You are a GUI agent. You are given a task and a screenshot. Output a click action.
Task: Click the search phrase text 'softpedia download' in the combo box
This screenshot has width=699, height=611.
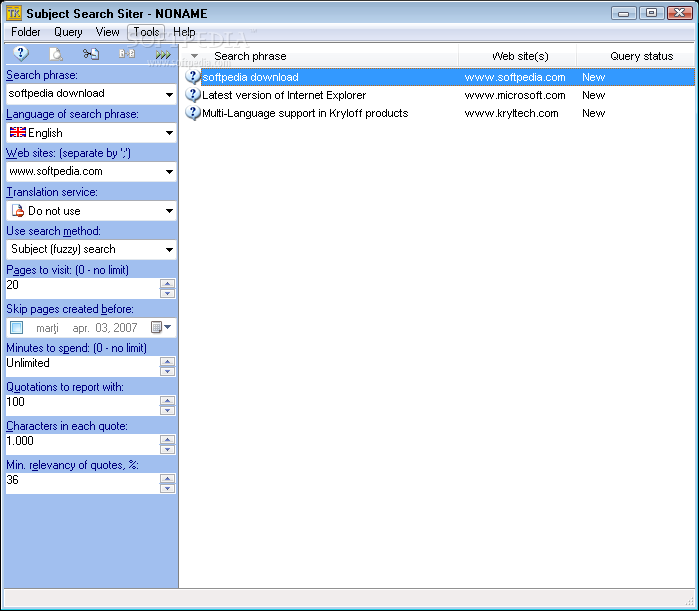57,94
